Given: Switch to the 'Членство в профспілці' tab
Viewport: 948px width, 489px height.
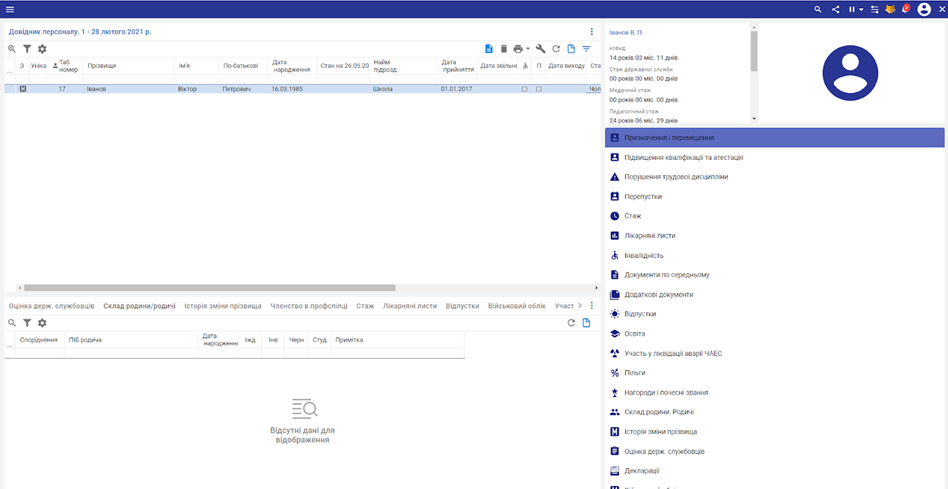Looking at the screenshot, I should [309, 306].
